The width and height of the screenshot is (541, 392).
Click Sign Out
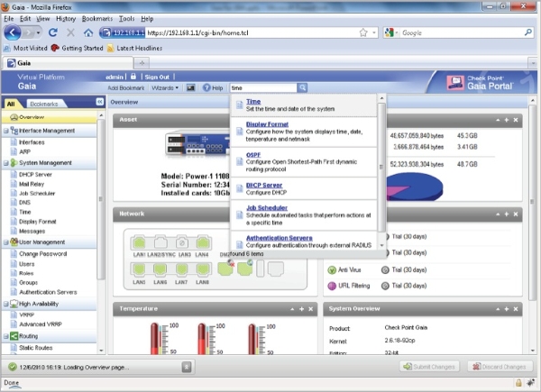157,77
